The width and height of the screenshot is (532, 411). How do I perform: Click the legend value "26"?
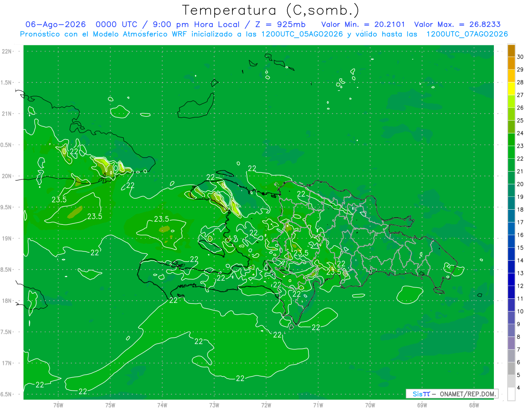click(521, 108)
